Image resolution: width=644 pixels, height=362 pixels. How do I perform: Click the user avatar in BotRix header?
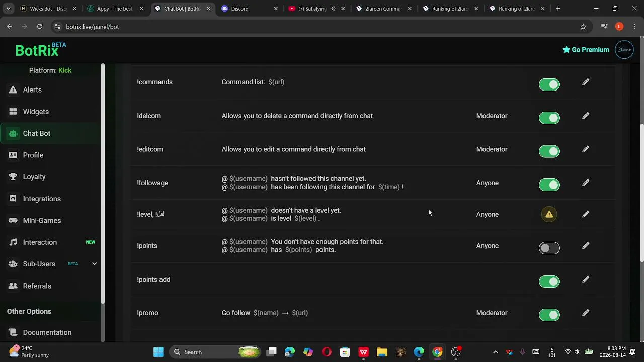pyautogui.click(x=624, y=50)
